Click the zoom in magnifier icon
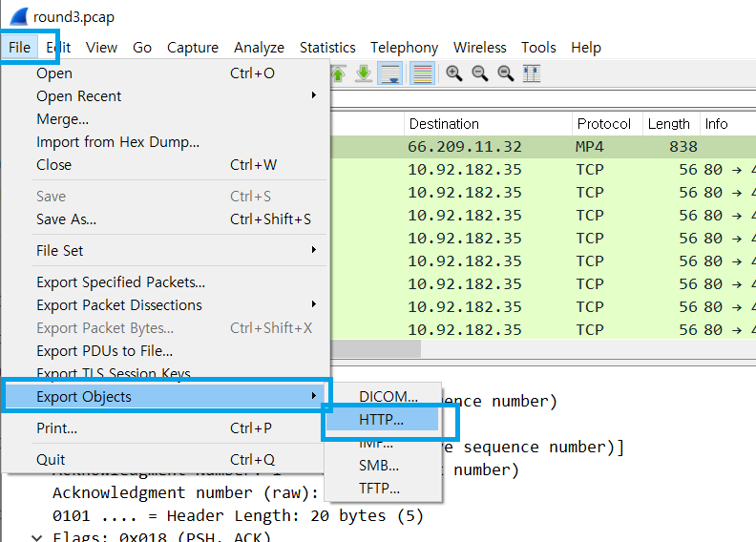Screen dimensions: 756x542 pyautogui.click(x=453, y=73)
